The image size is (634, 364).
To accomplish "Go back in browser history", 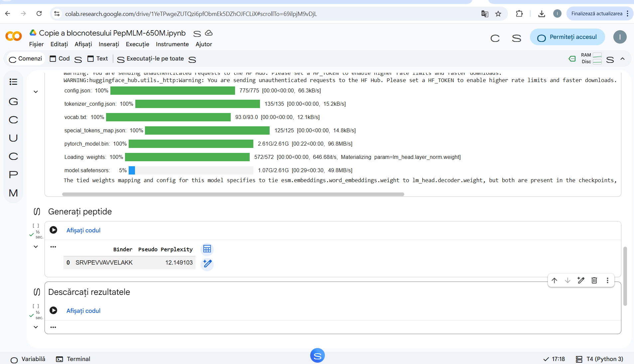I will 8,14.
